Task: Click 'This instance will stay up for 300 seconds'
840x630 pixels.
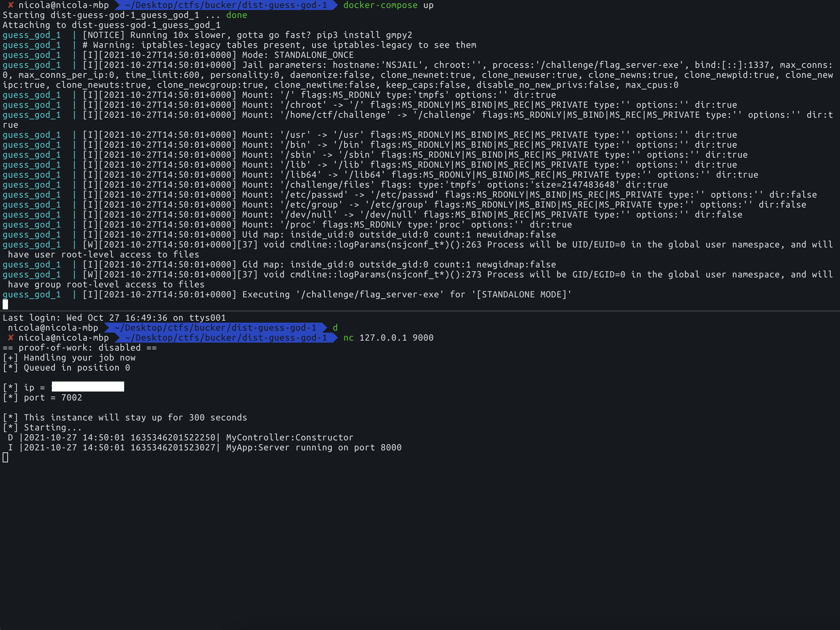Action: (x=135, y=417)
